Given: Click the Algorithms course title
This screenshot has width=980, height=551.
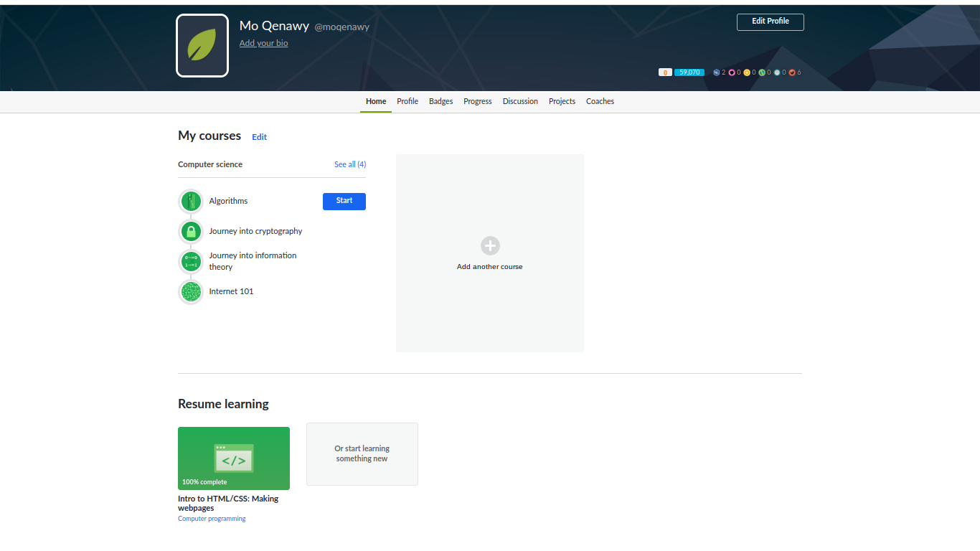Looking at the screenshot, I should pos(228,202).
